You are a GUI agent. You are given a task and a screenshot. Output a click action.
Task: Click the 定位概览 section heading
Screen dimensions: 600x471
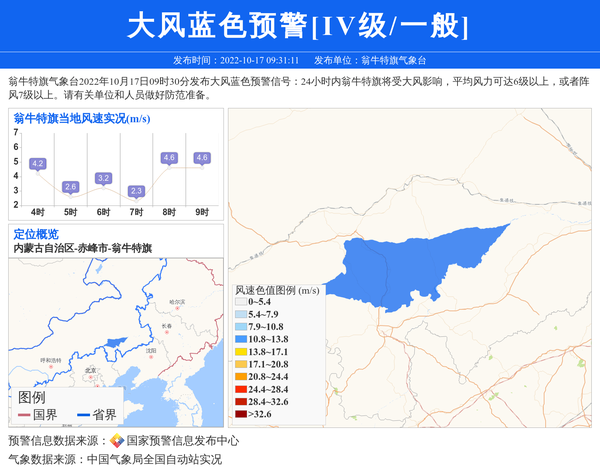coord(36,234)
